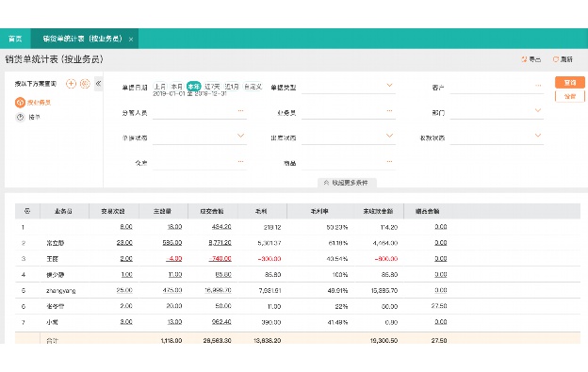Image resolution: width=588 pixels, height=372 pixels.
Task: Click the zhangyang salesperson cell
Action: tap(60, 291)
